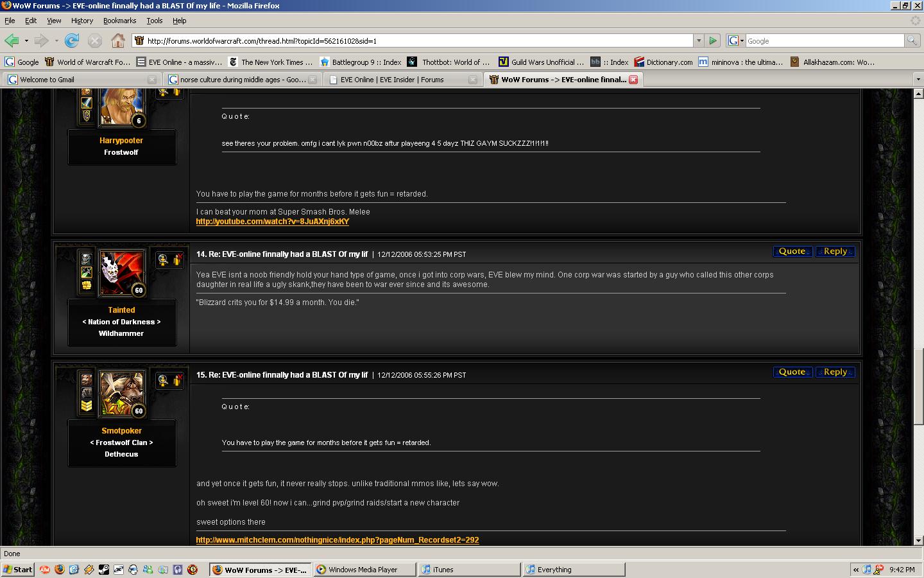Viewport: 924px width, 578px height.
Task: Open the Guild Wars Unofficial bookmark
Action: coord(542,62)
